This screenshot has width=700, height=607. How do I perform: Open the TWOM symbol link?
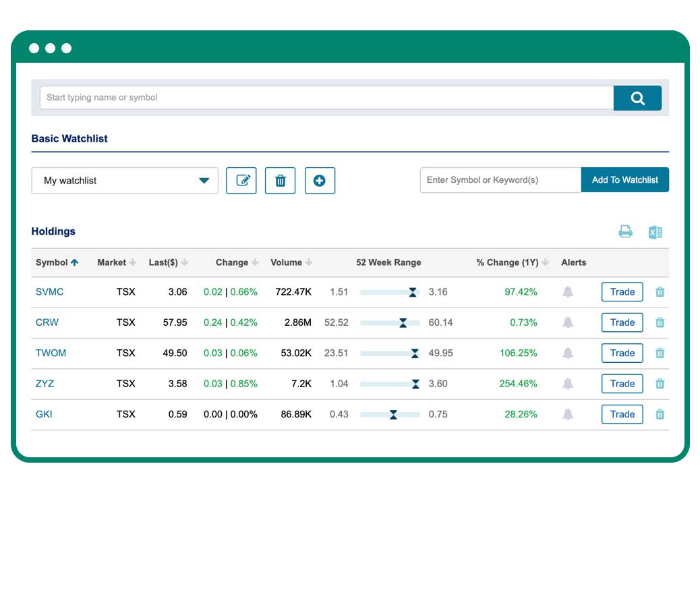point(51,353)
